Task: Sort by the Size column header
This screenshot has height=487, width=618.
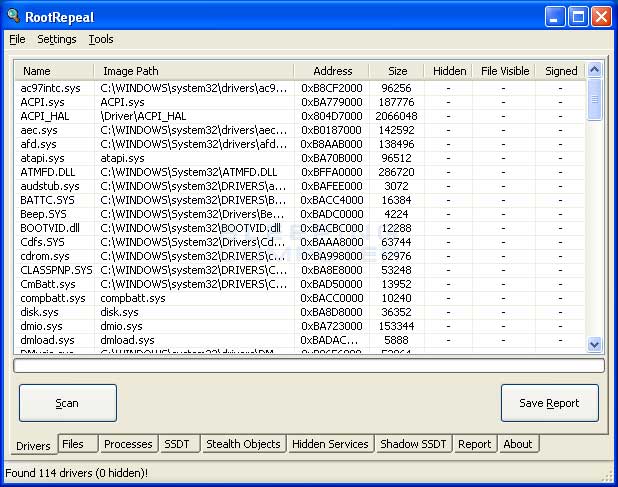Action: coord(397,71)
